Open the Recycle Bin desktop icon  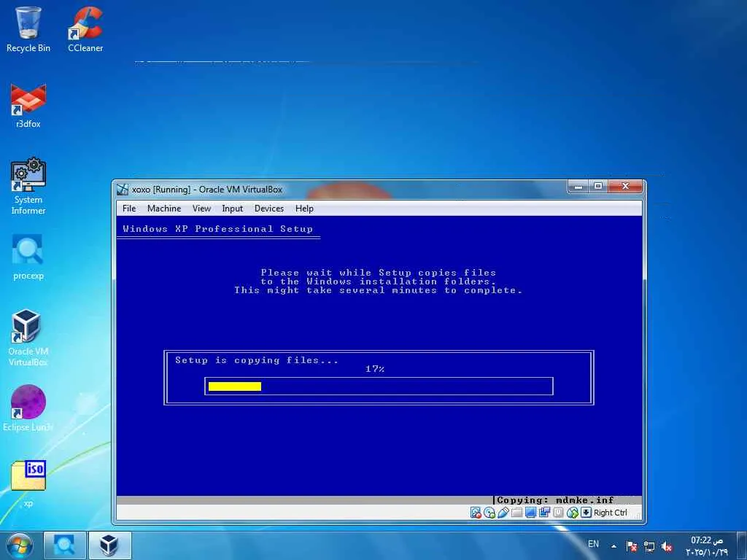(28, 28)
